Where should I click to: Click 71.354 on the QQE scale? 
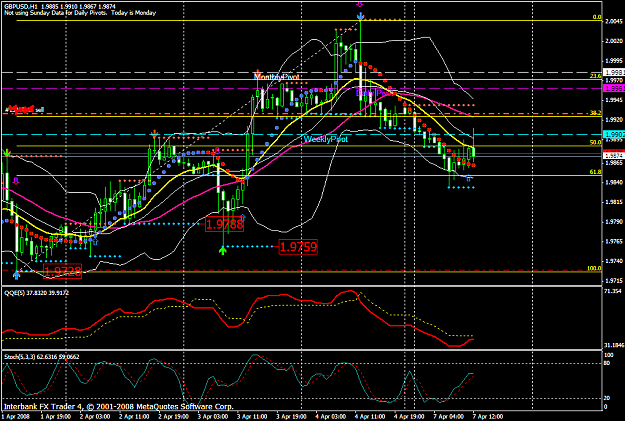(x=613, y=291)
